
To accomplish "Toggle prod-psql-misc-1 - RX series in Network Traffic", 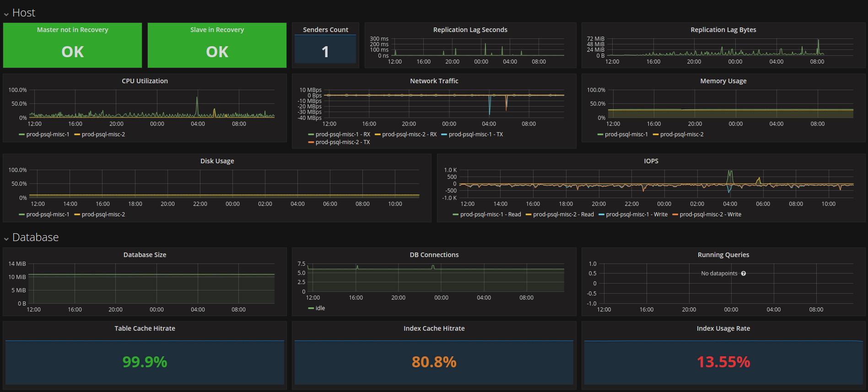I will [x=343, y=134].
